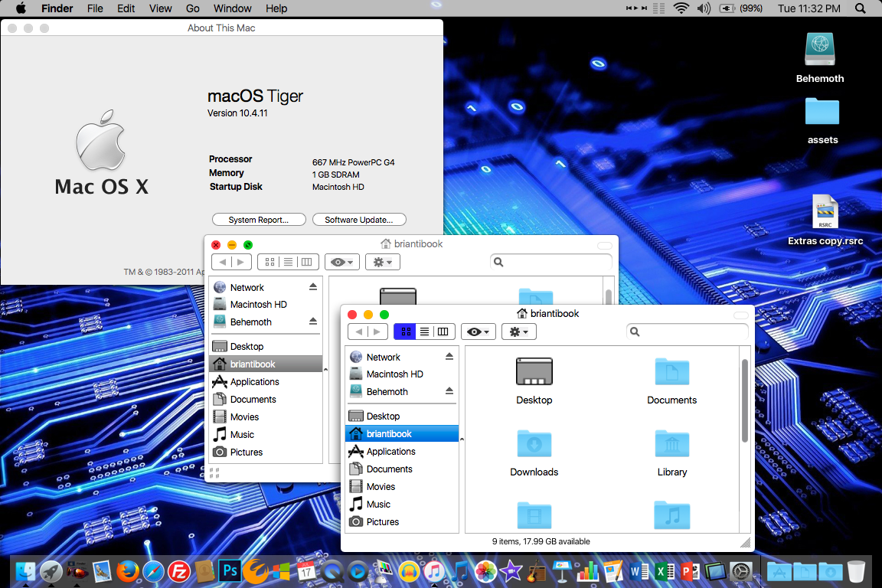Launch Keynote from the dock

561,572
